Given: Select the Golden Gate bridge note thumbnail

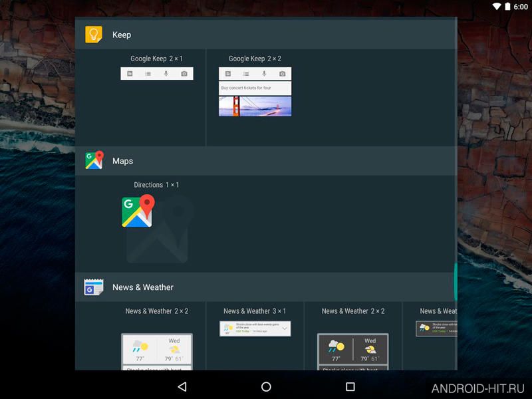Looking at the screenshot, I should (255, 106).
